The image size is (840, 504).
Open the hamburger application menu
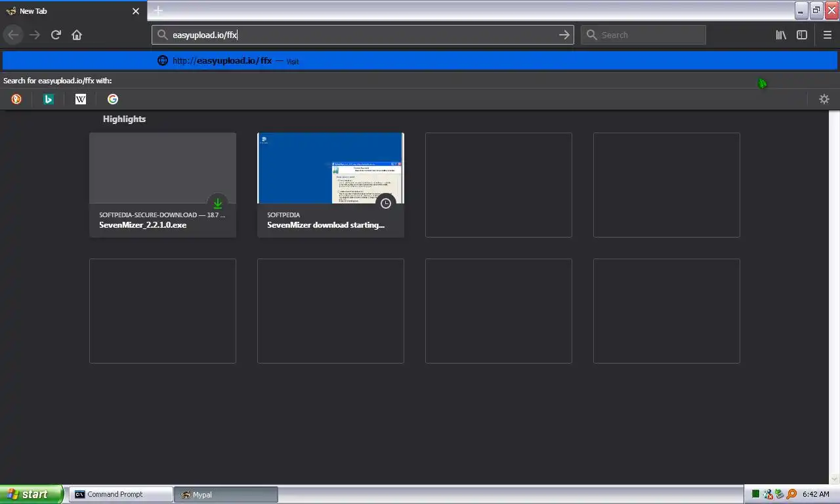click(828, 35)
